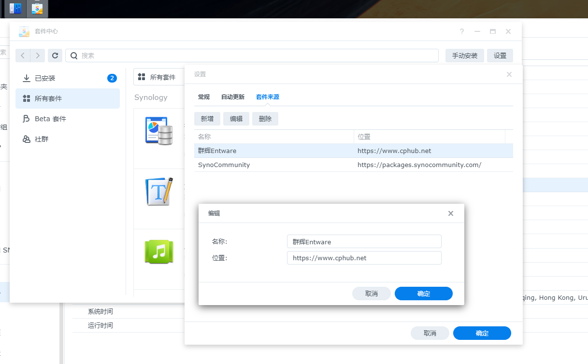Select 已安装 in the sidebar
This screenshot has width=588, height=364.
[45, 78]
